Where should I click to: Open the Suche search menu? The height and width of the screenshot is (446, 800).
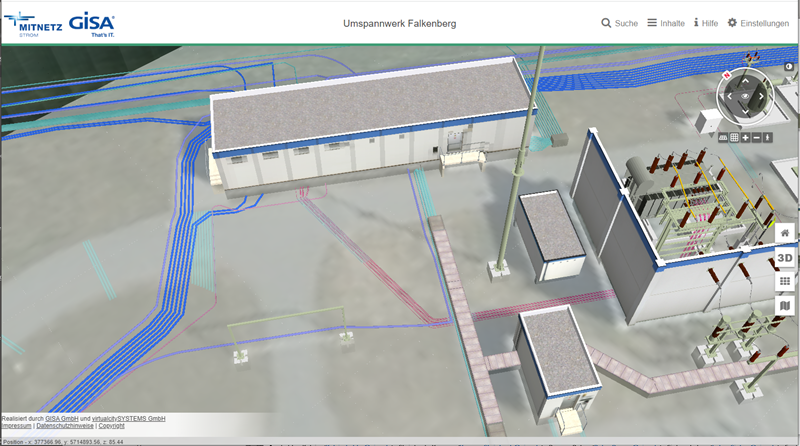(x=620, y=23)
